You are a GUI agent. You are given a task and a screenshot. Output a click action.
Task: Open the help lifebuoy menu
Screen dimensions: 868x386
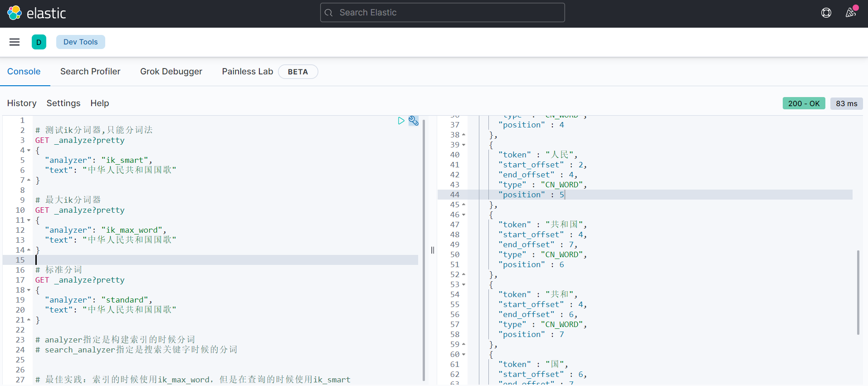point(826,13)
